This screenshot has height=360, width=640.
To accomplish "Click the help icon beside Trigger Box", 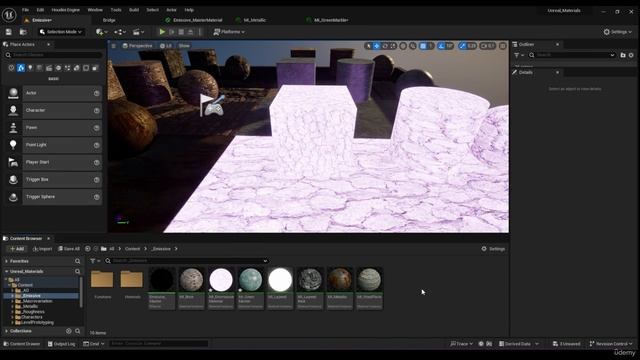I will point(97,180).
